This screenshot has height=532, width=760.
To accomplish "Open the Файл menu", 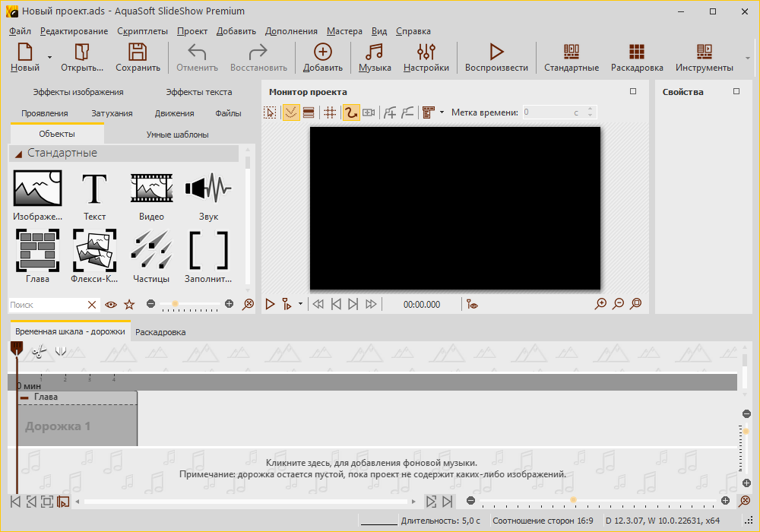I will 20,31.
